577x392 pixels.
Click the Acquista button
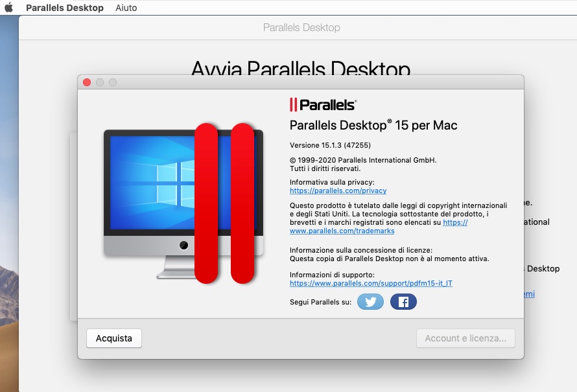pyautogui.click(x=114, y=338)
